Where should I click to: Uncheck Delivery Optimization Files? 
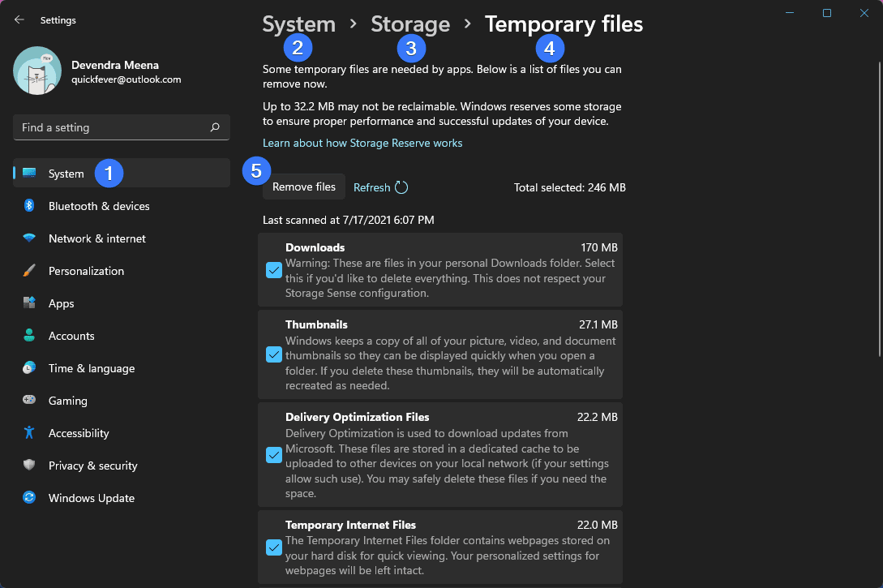click(x=273, y=455)
